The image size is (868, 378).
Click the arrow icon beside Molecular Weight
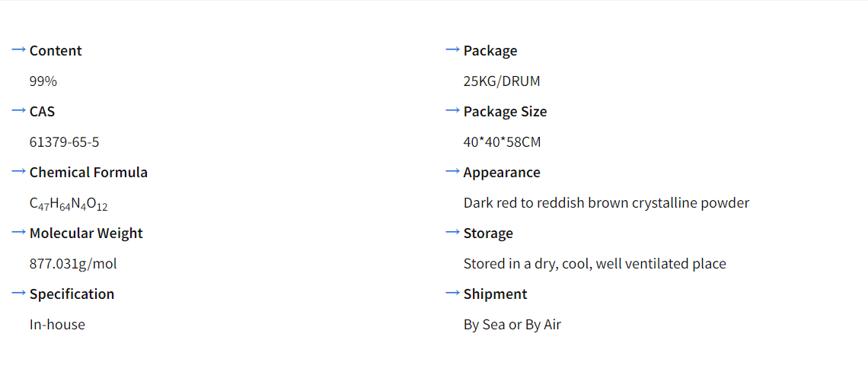(x=19, y=233)
